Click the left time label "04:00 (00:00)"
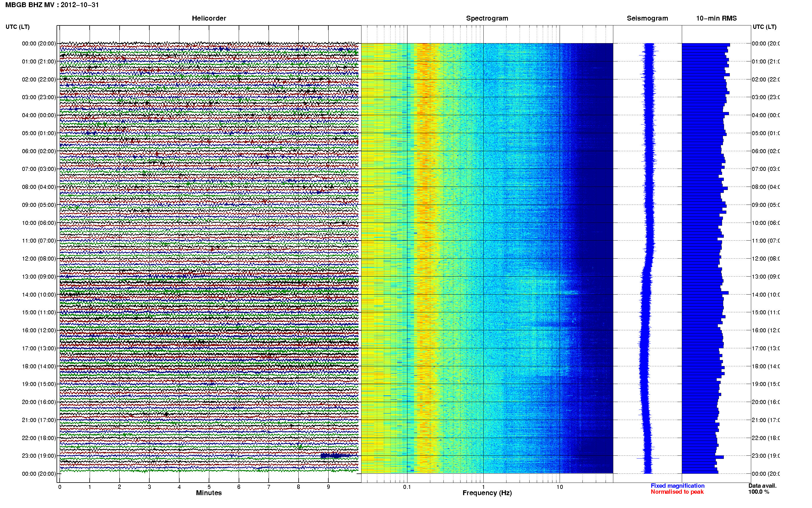This screenshot has height=508, width=812. coord(39,115)
